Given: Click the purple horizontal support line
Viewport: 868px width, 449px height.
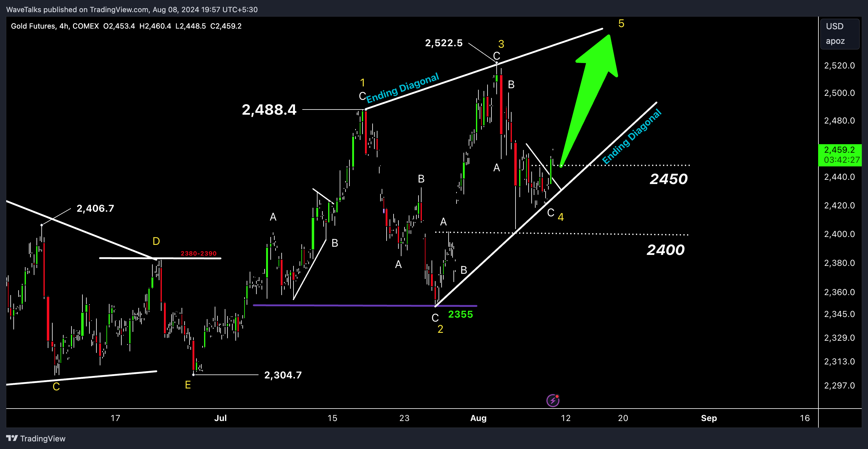Looking at the screenshot, I should coord(365,305).
